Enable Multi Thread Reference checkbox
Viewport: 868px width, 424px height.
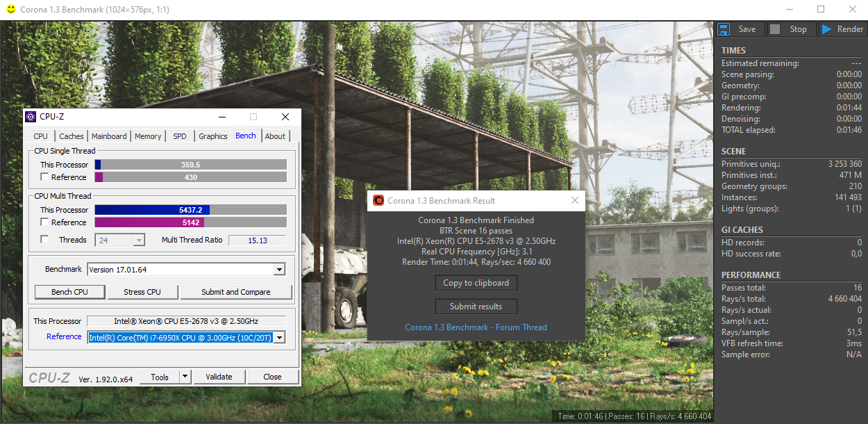pos(44,222)
